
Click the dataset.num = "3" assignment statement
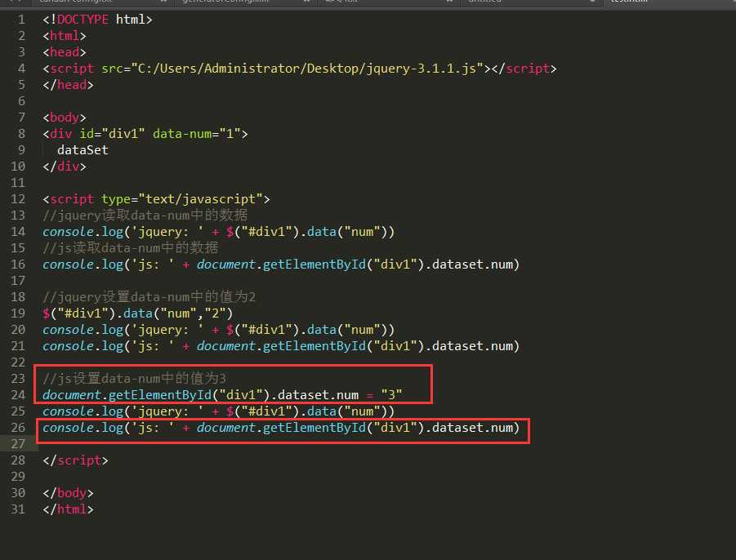click(x=222, y=395)
